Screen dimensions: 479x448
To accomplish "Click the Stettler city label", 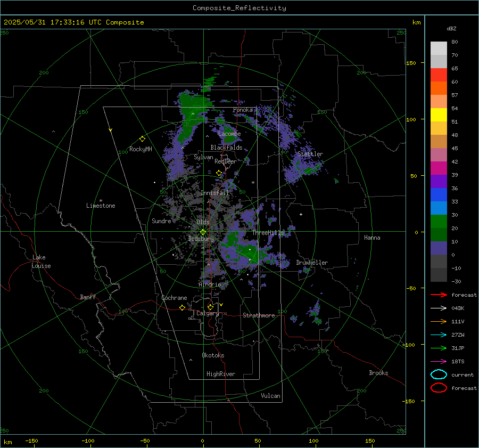I will [x=310, y=154].
